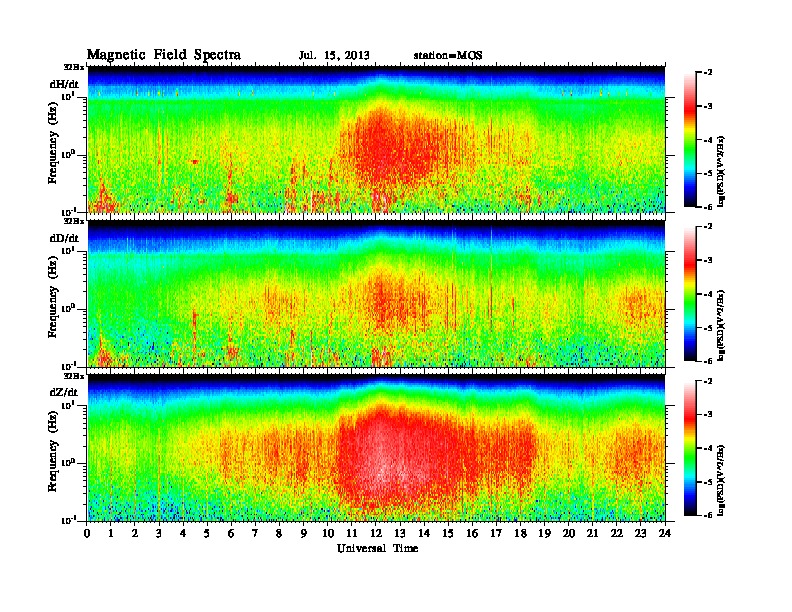This screenshot has width=792, height=612.
Task: Click the hour '18' tick label on Universal Time axis
Action: pos(520,534)
